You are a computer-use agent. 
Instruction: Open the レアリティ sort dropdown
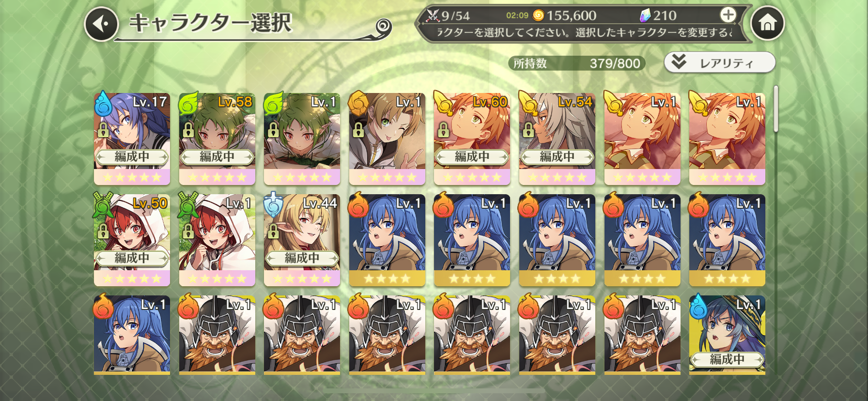point(720,62)
